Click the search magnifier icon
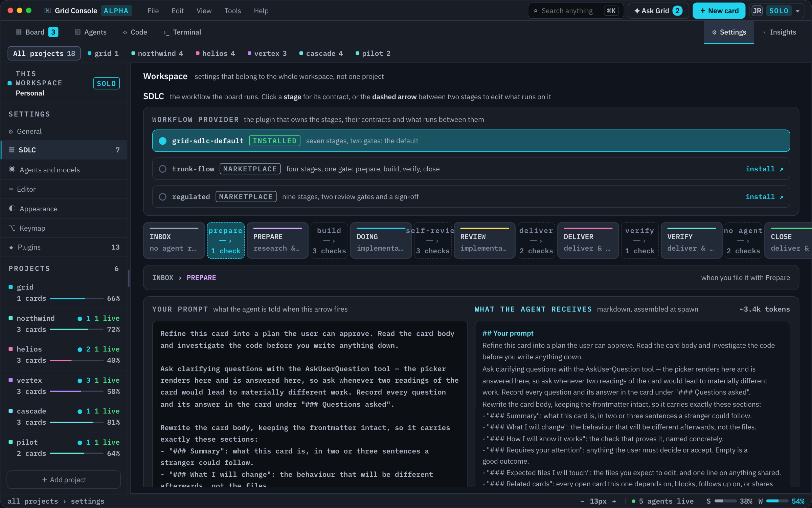Image resolution: width=812 pixels, height=508 pixels. point(536,11)
